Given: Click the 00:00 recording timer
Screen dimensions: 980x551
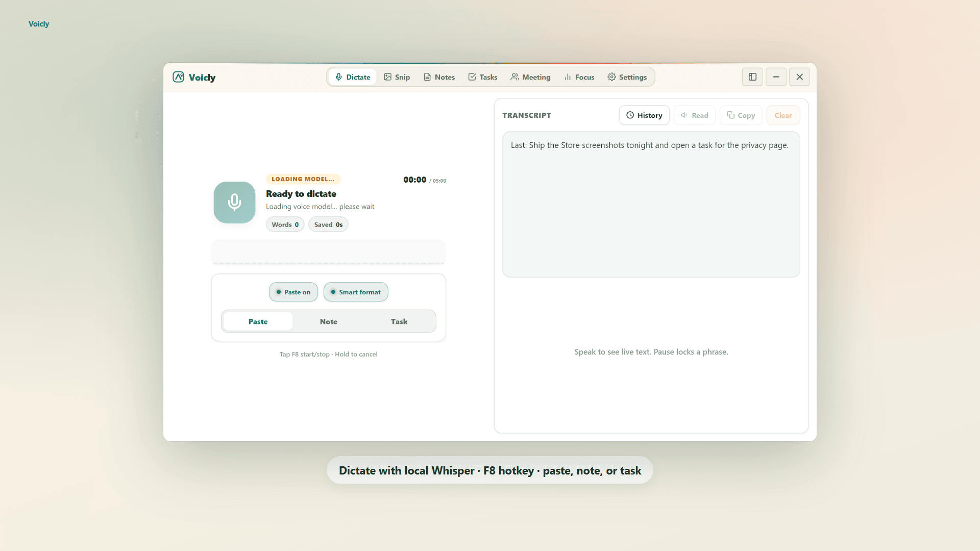Looking at the screenshot, I should [x=414, y=180].
